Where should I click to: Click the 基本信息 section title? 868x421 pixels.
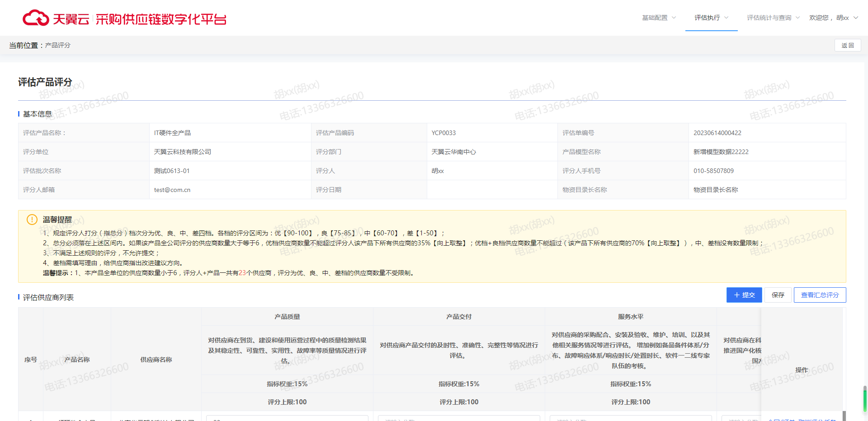tap(38, 114)
